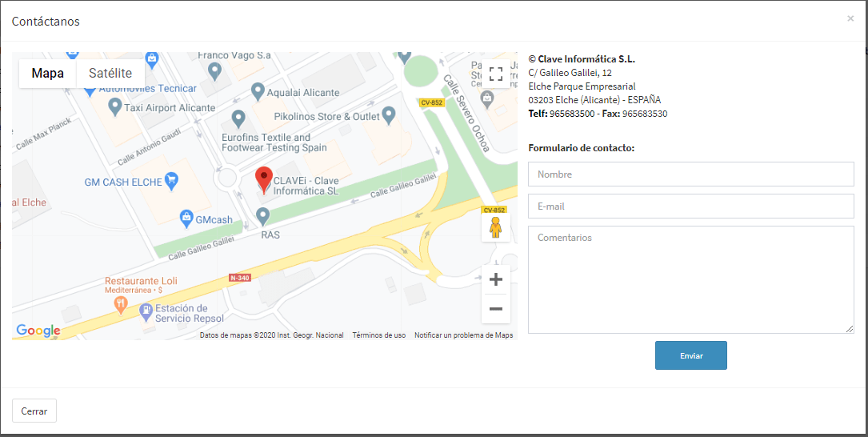Image resolution: width=868 pixels, height=437 pixels.
Task: Click the Cerrar button
Action: [34, 411]
